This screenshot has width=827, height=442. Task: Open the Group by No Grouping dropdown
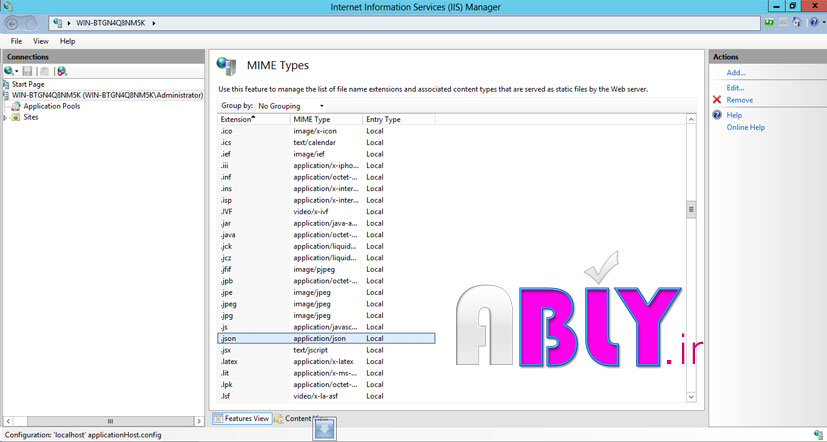291,106
